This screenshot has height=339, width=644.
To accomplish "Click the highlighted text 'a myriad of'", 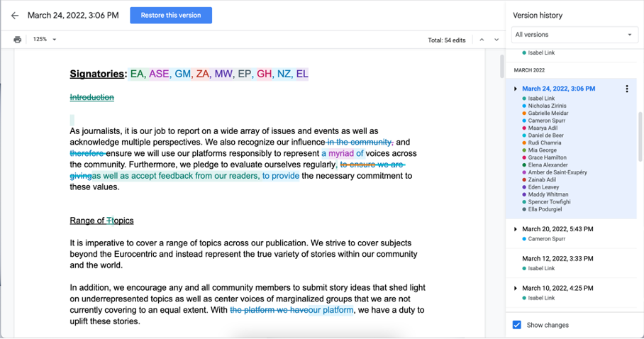I will (343, 154).
